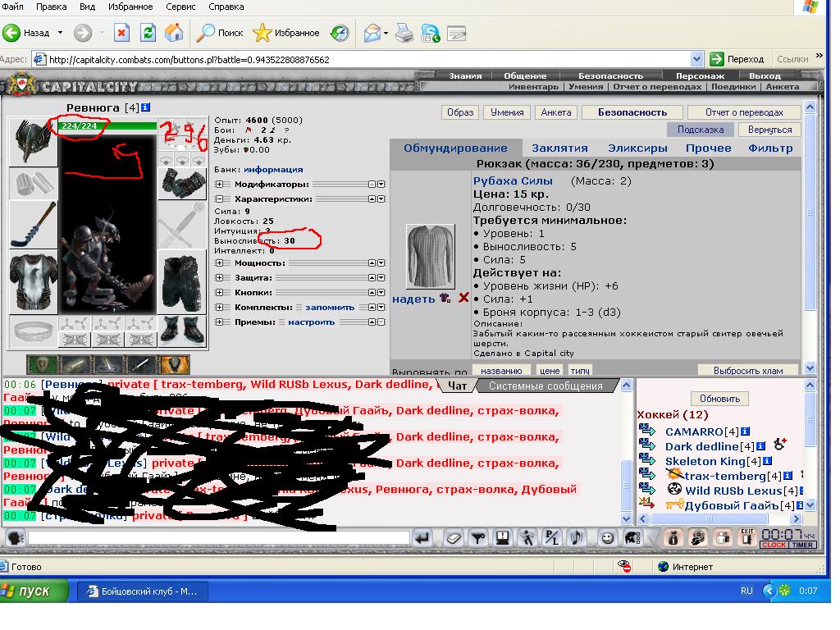Click the orange shield preset in bottom strip
840x630 pixels.
coord(175,365)
